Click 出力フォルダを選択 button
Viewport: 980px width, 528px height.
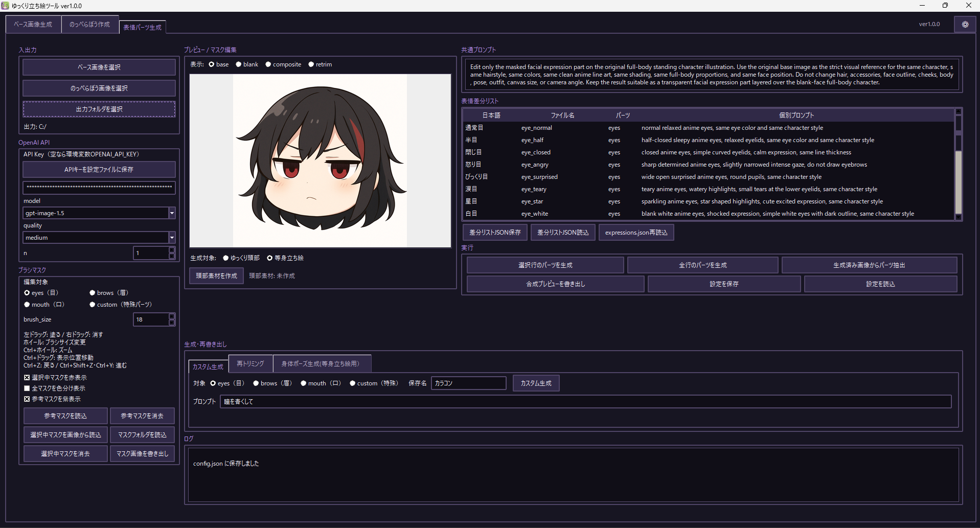[99, 109]
